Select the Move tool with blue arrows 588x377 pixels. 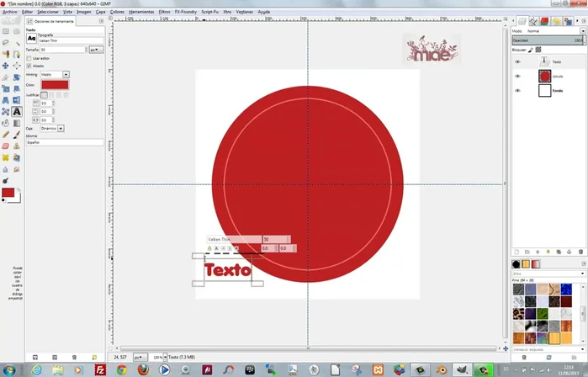point(5,65)
